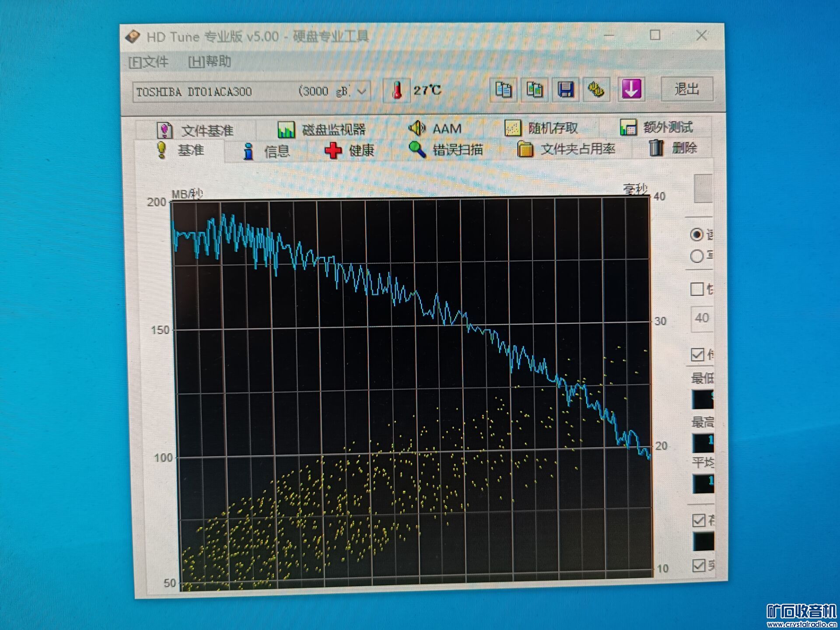Screen dimensions: 840x630
Task: Select the 基准 benchmark tab
Action: tap(180, 150)
